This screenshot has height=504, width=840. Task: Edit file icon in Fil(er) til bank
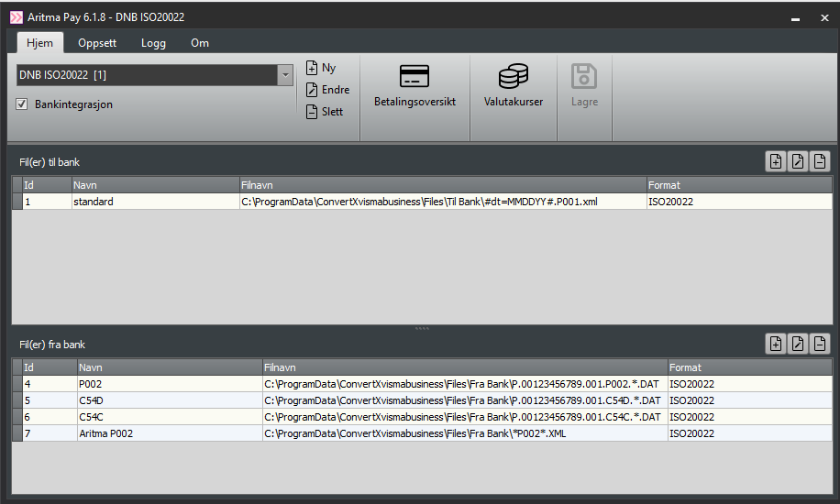coord(798,161)
